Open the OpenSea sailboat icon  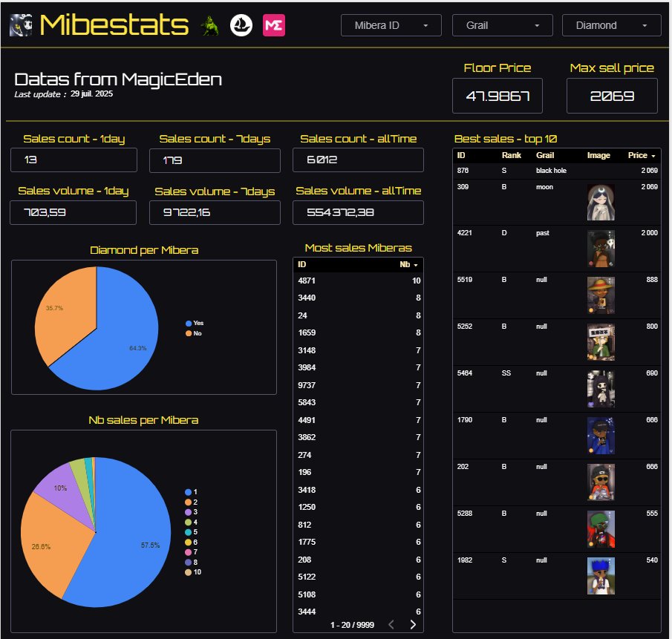241,24
